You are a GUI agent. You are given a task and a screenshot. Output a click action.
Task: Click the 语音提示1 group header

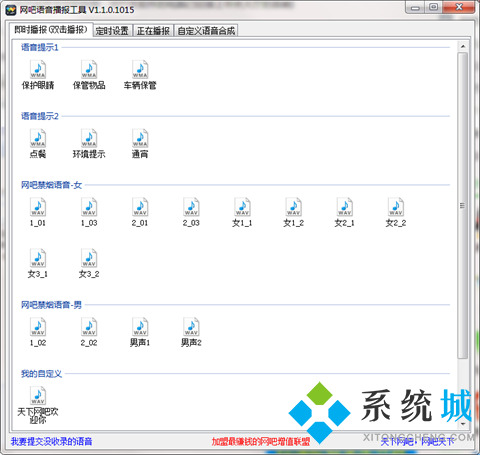tap(40, 47)
